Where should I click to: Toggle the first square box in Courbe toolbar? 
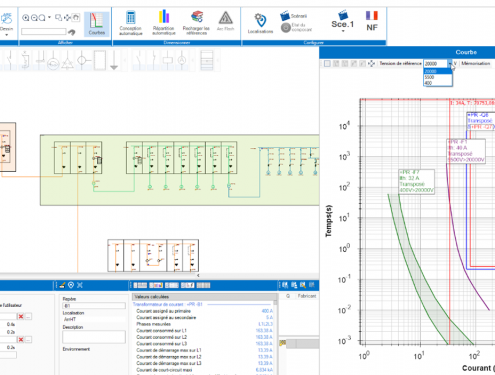click(x=327, y=63)
